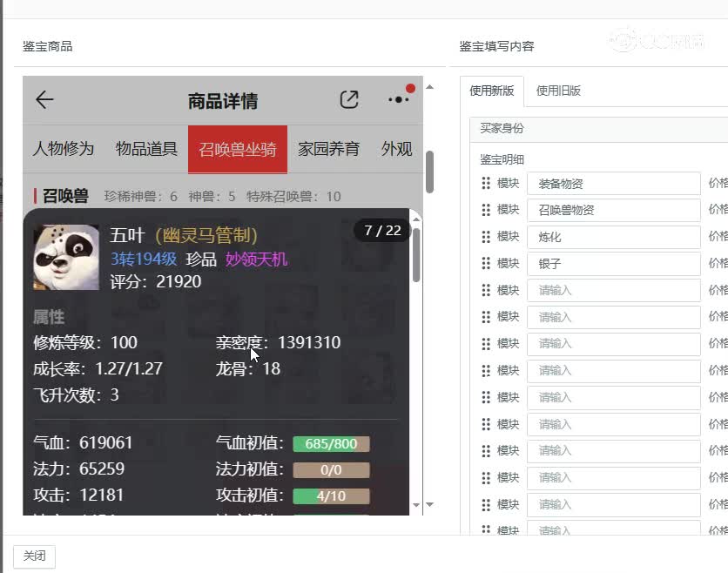Viewport: 728px width, 573px height.
Task: Click the drag handle beside 银子 module
Action: click(x=484, y=263)
